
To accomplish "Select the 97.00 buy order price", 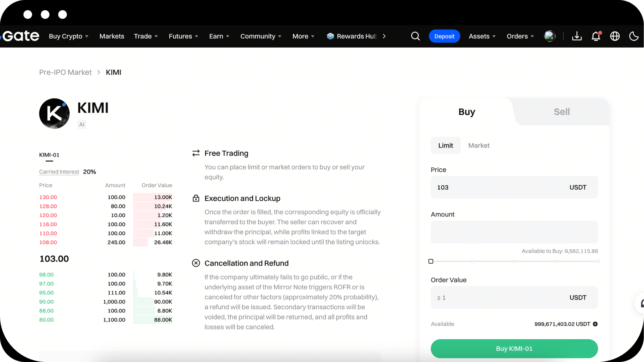I will pyautogui.click(x=46, y=284).
